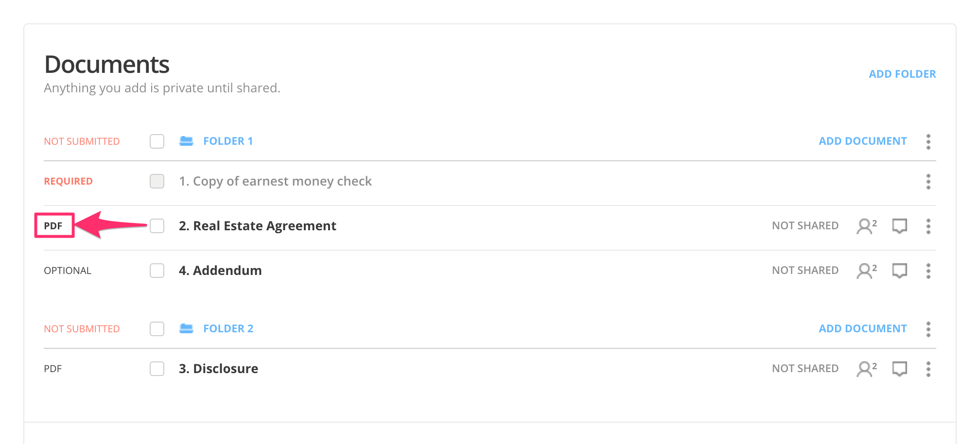
Task: Open people icon for Addendum row
Action: pos(866,271)
